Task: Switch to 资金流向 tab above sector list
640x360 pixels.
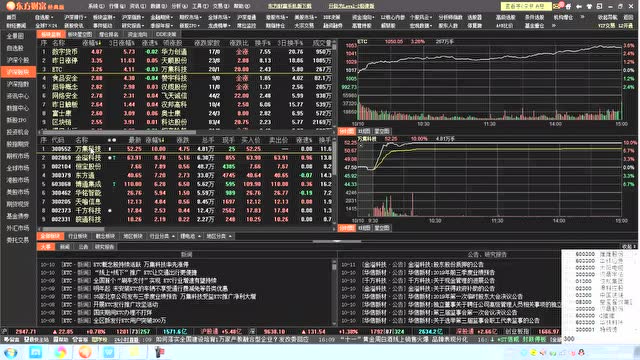Action: click(137, 35)
